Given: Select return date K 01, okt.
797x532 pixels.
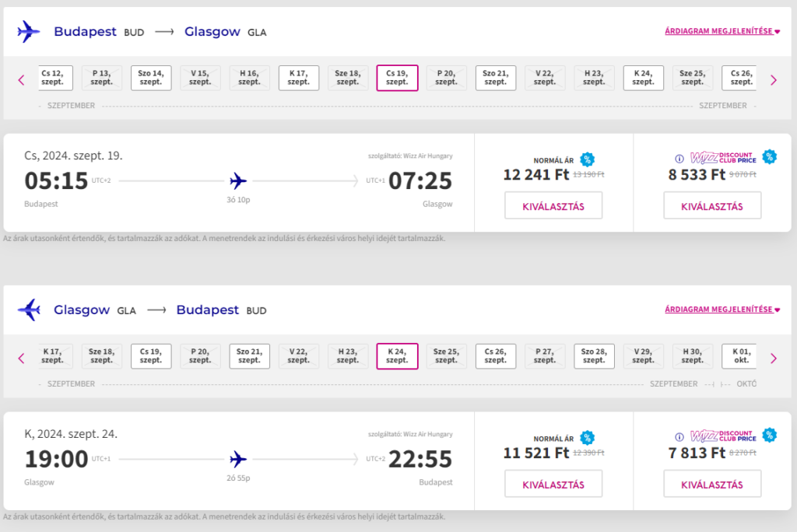Looking at the screenshot, I should pos(739,356).
